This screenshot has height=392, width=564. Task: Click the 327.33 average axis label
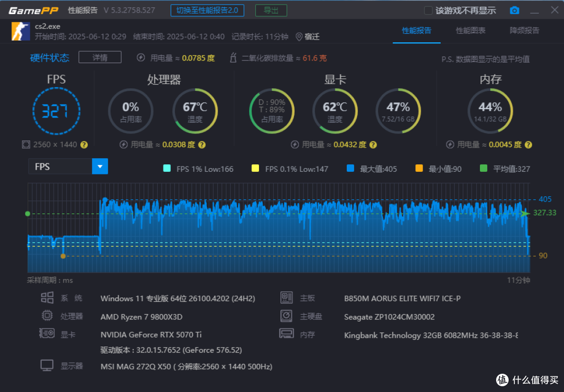545,213
